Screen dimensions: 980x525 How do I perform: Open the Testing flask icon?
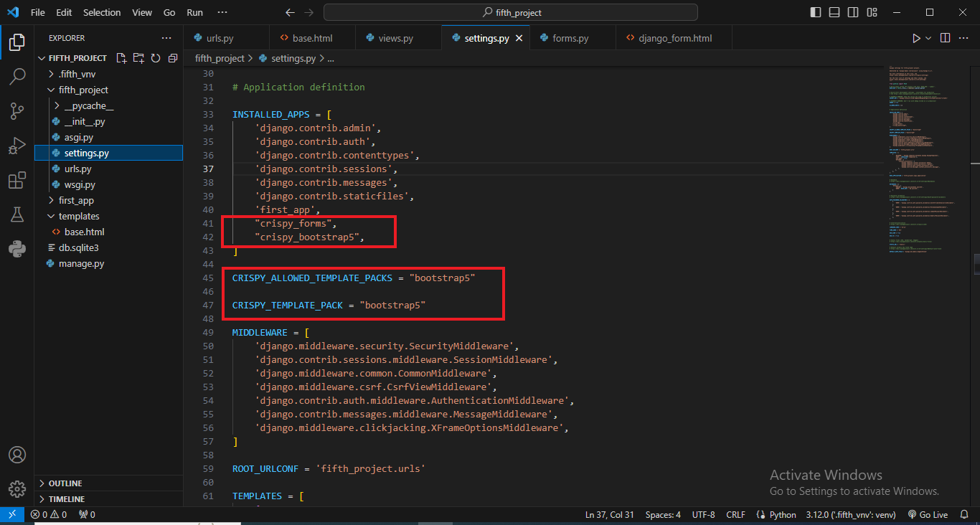coord(17,214)
